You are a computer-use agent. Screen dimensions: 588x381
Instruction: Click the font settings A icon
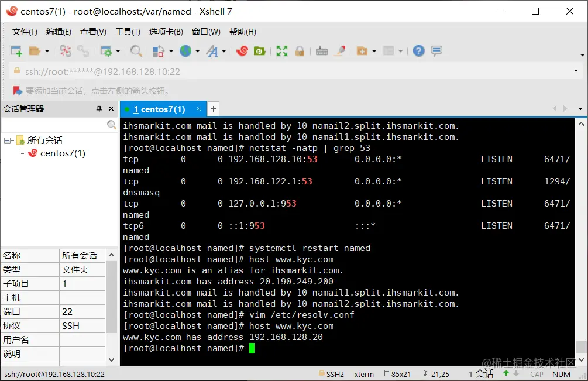point(212,51)
